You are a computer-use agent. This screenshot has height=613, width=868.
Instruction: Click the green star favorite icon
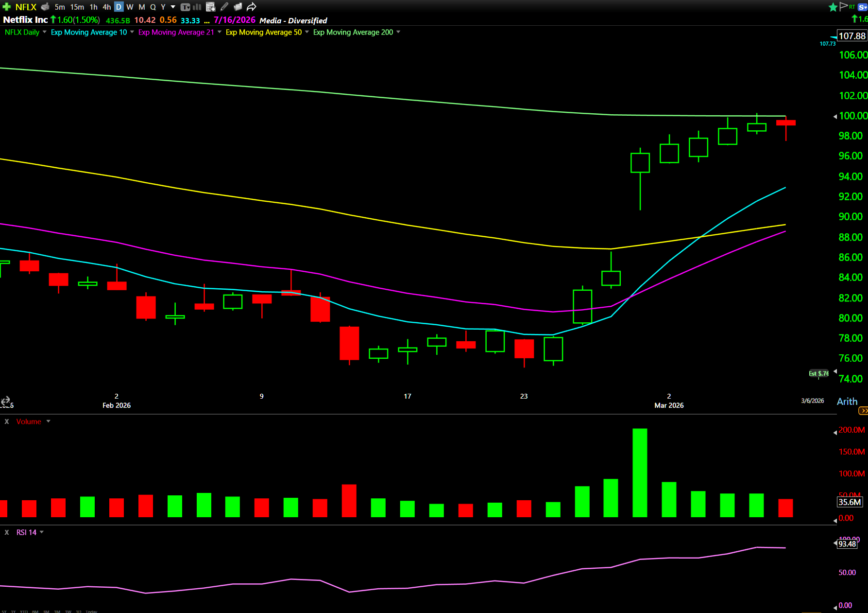click(833, 7)
